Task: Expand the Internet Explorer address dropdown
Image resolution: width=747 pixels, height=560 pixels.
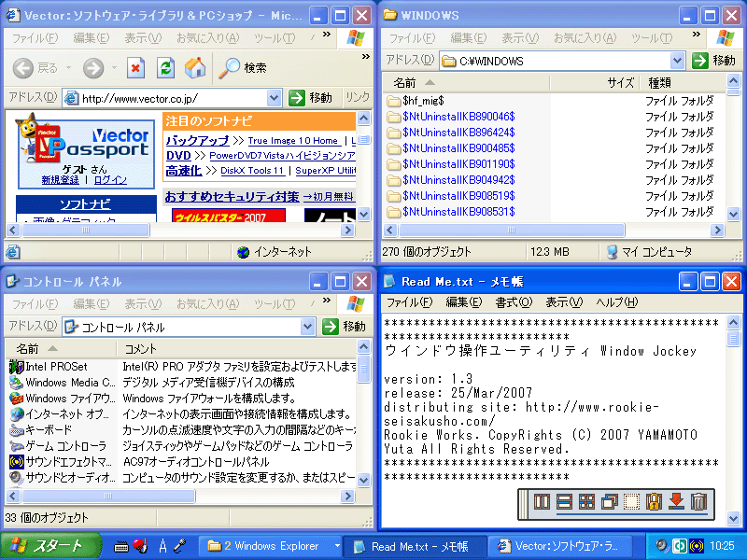Action: 274,98
